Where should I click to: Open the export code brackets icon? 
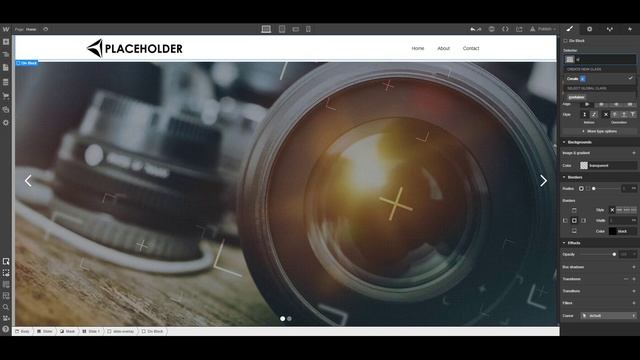pyautogui.click(x=505, y=29)
